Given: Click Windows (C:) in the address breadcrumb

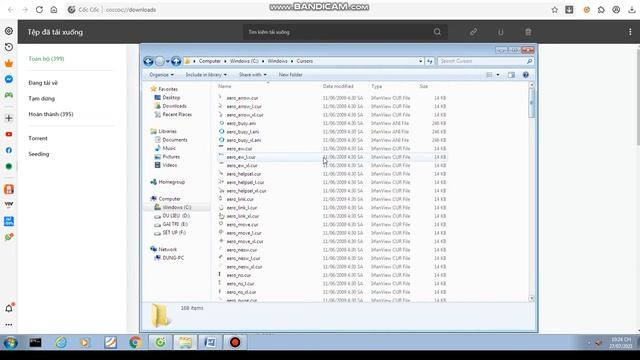Looking at the screenshot, I should click(244, 61).
